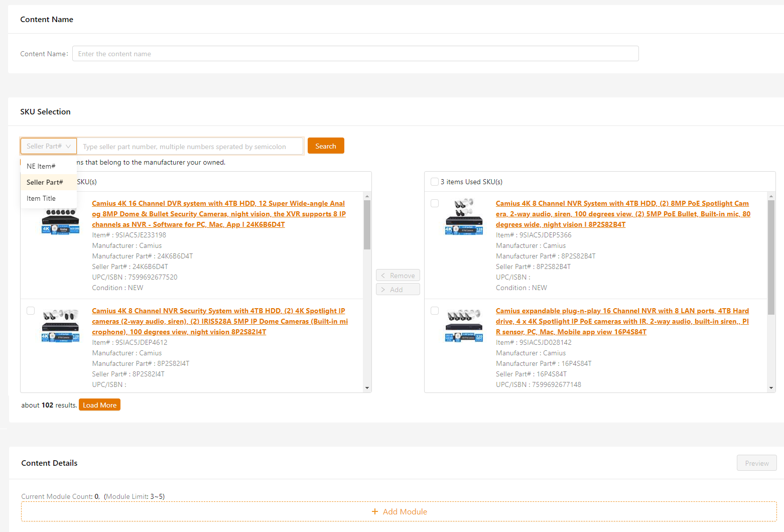Check the 8P2S82B4T item in Used SKUs
The width and height of the screenshot is (784, 532).
click(435, 203)
